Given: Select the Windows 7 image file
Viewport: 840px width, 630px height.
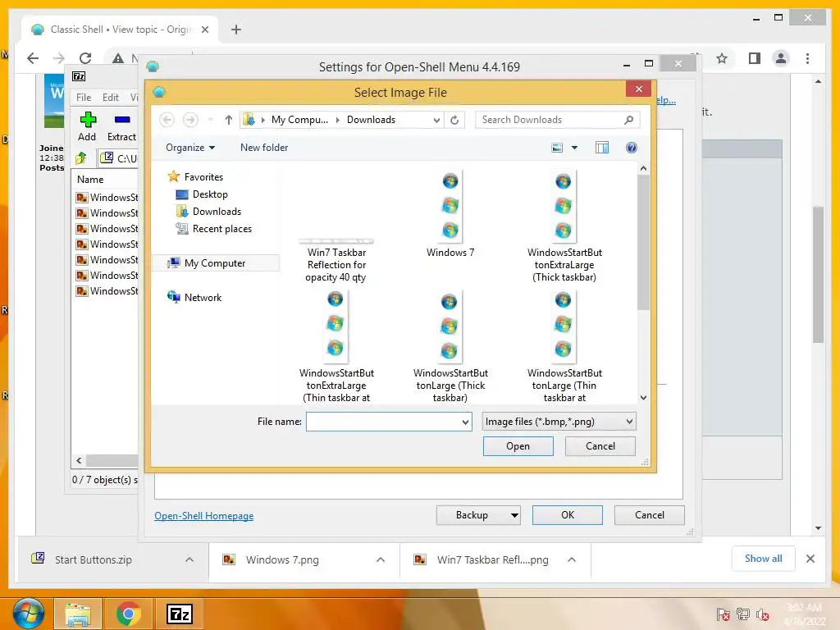Looking at the screenshot, I should 450,215.
